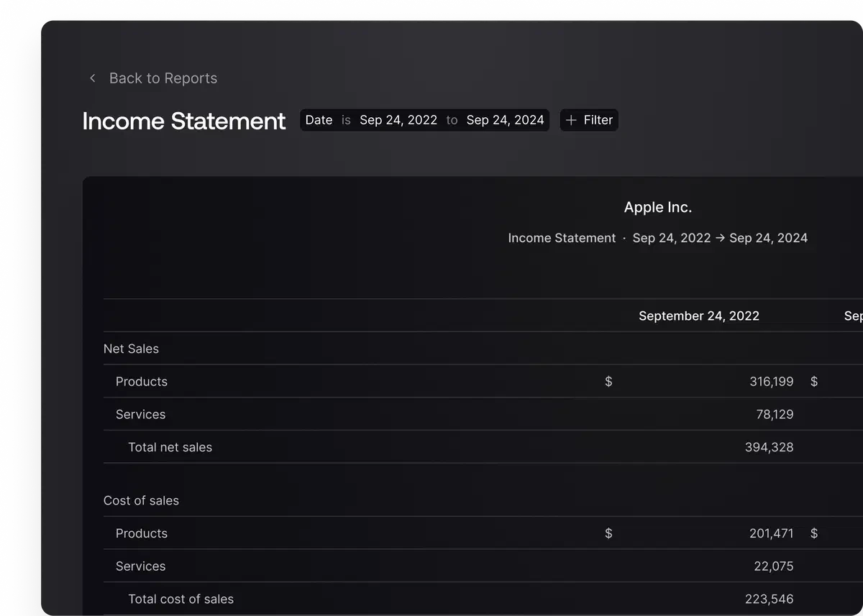
Task: Click the Services row under Net Sales
Action: (x=140, y=414)
